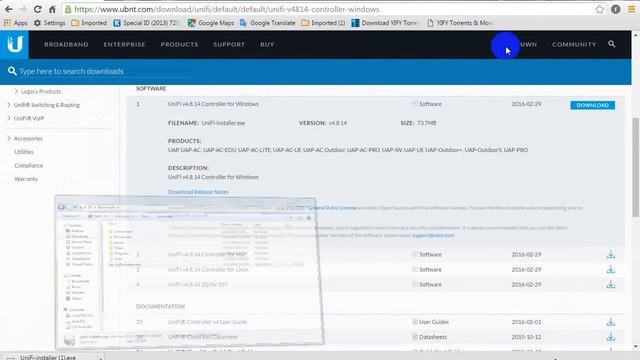The width and height of the screenshot is (640, 360).
Task: Open the Special ID (2013) bookmark
Action: click(146, 23)
